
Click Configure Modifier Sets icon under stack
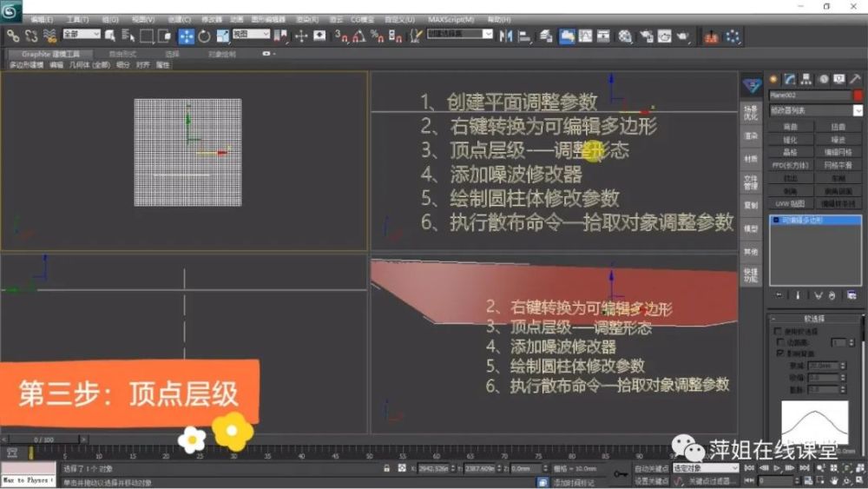click(852, 295)
